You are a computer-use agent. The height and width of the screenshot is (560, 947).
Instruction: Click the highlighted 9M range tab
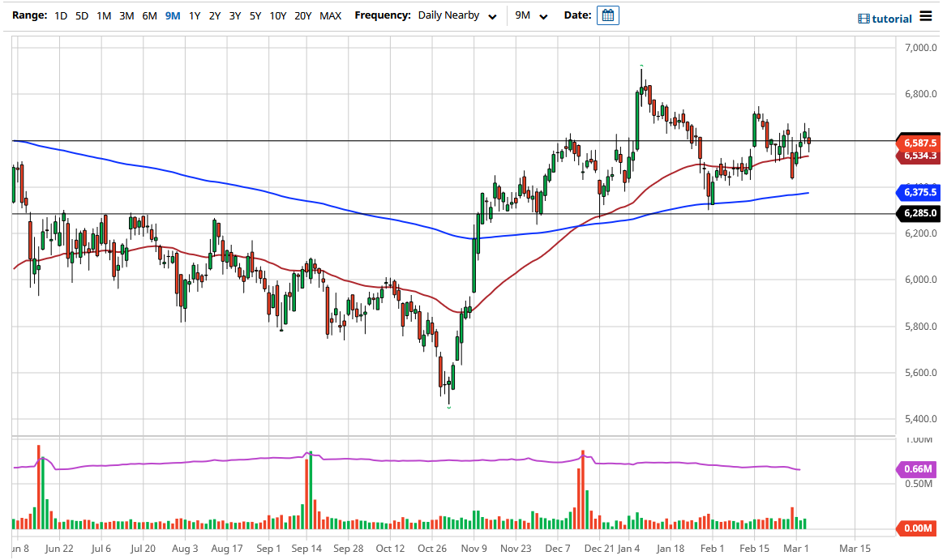pos(171,15)
